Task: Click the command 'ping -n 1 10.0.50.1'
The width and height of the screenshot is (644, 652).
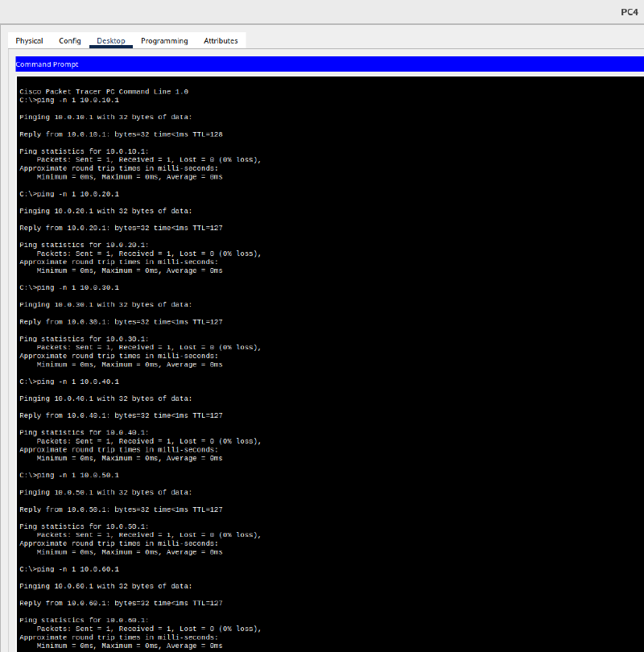Action: [x=78, y=475]
